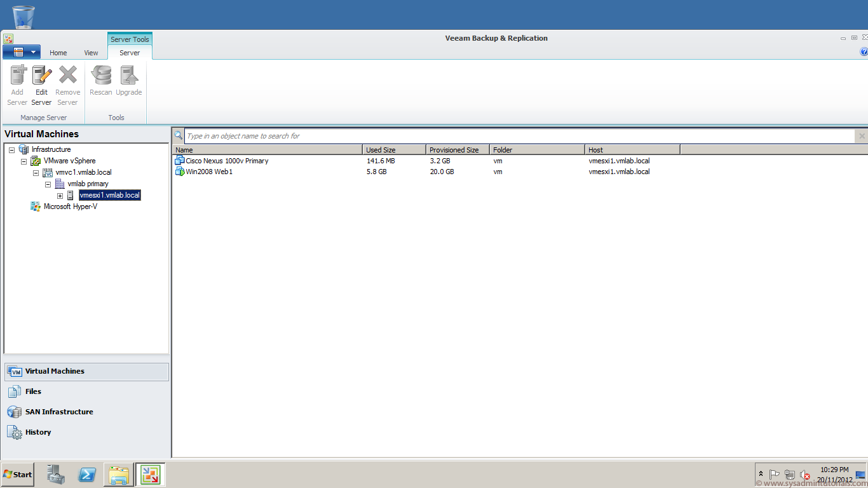The width and height of the screenshot is (868, 488).
Task: Open Windows Explorer from the taskbar
Action: click(119, 474)
